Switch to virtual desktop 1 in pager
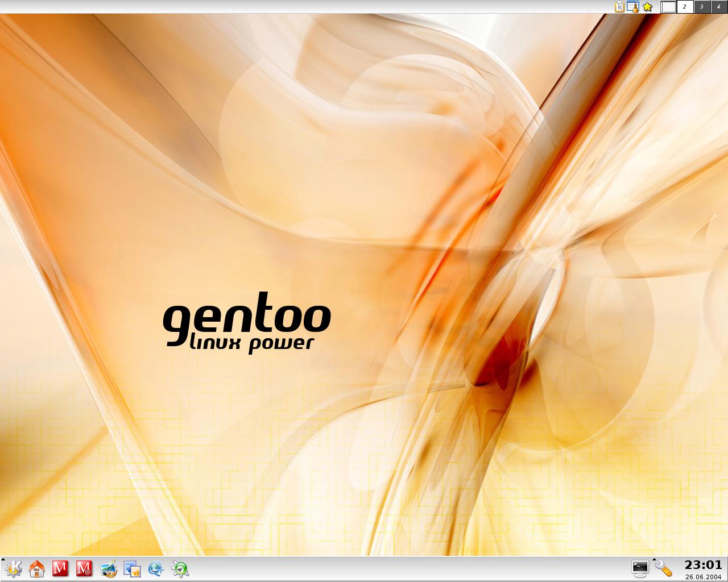The image size is (728, 582). (x=668, y=7)
